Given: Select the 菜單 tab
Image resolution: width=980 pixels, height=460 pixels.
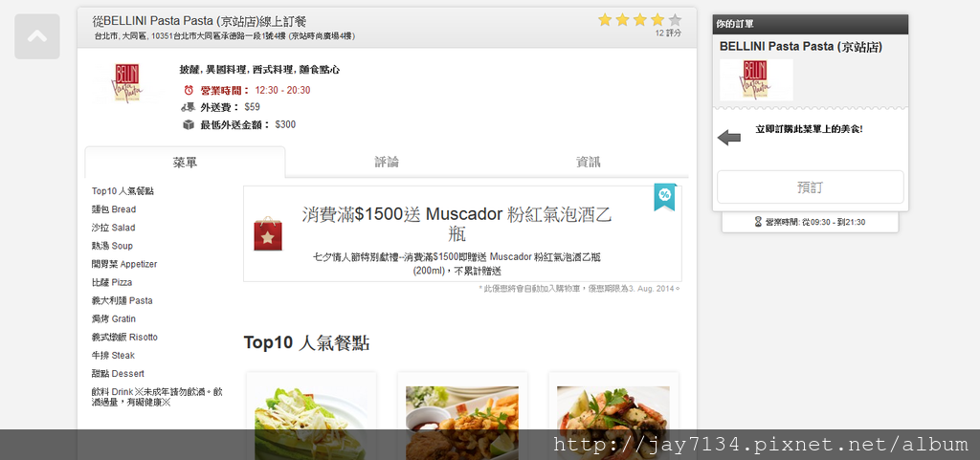Looking at the screenshot, I should click(185, 163).
